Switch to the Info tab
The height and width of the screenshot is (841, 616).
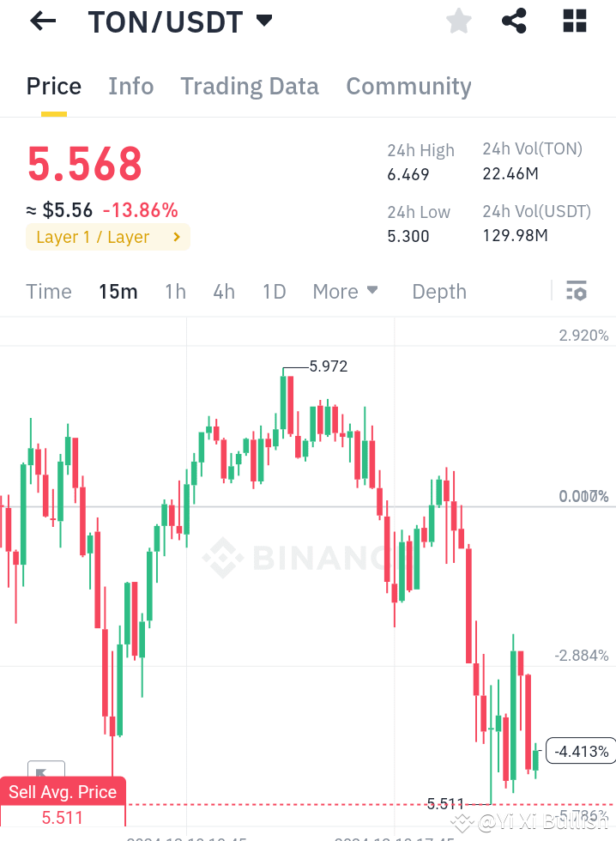click(130, 86)
